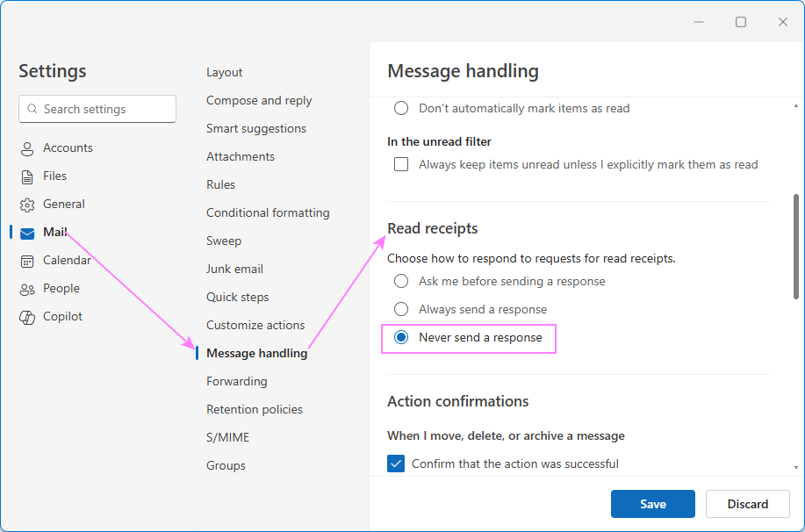Viewport: 805px width, 532px height.
Task: Discard the current settings changes
Action: pos(747,504)
